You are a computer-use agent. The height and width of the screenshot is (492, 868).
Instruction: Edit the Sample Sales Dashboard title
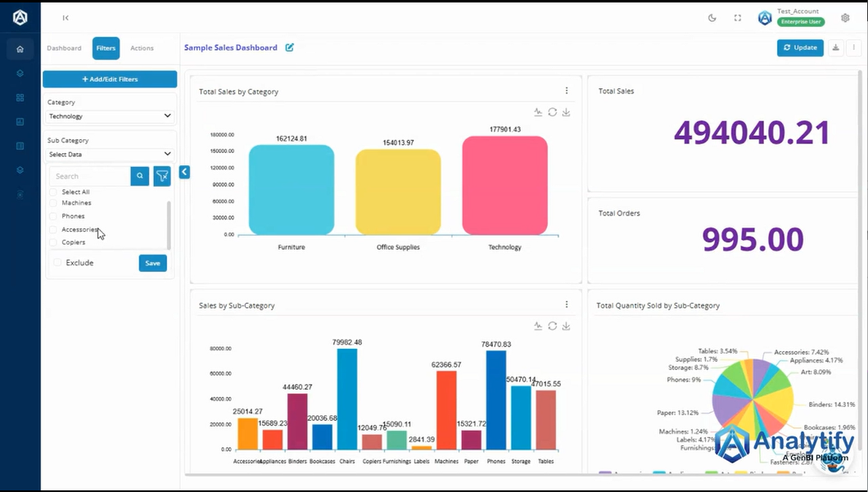point(290,47)
